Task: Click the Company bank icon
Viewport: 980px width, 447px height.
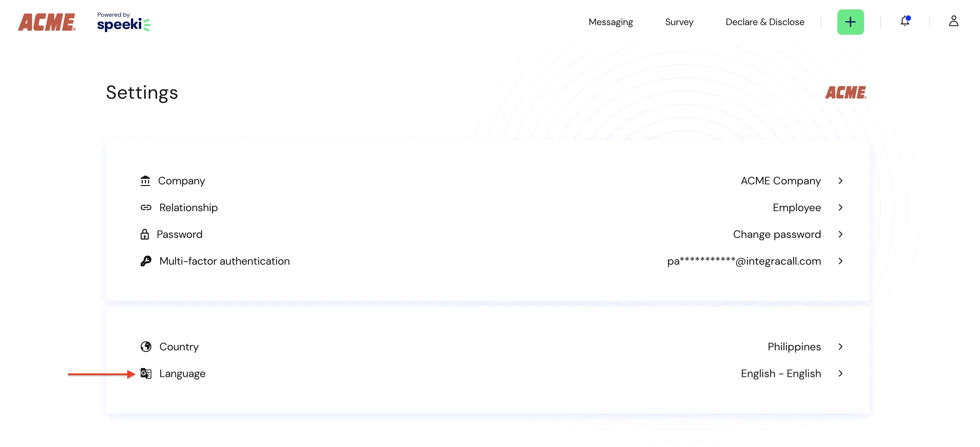Action: pyautogui.click(x=145, y=181)
